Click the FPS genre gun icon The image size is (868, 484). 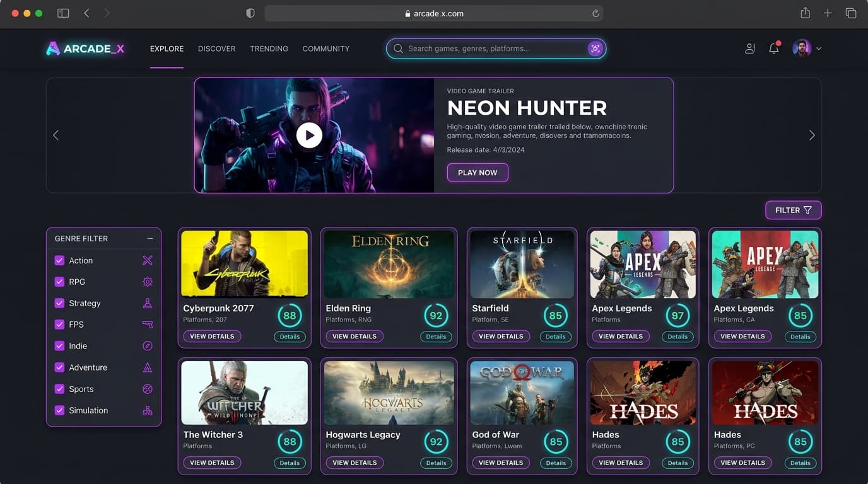[148, 325]
